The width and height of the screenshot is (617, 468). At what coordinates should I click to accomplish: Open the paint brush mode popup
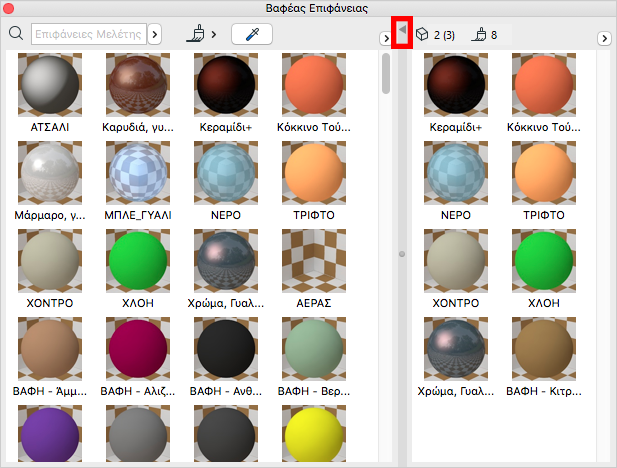click(x=201, y=34)
